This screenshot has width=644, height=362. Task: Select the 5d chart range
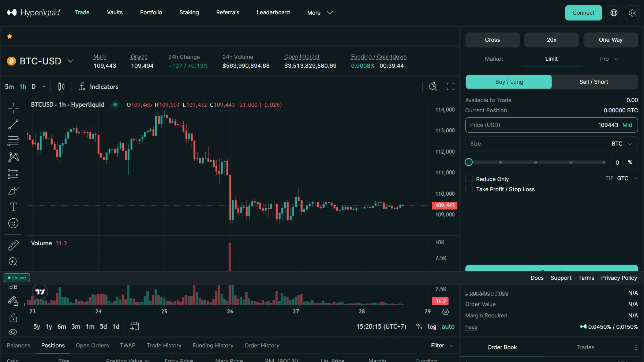pyautogui.click(x=103, y=327)
